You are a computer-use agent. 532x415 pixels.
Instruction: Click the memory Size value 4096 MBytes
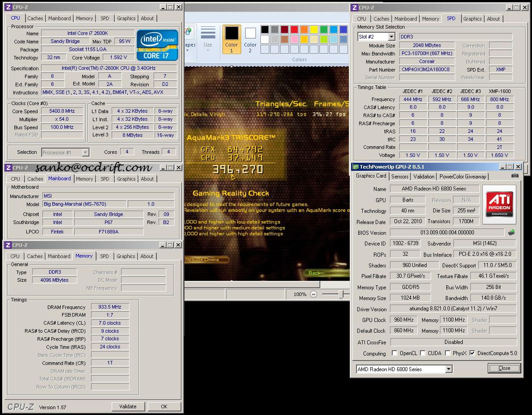coord(54,280)
